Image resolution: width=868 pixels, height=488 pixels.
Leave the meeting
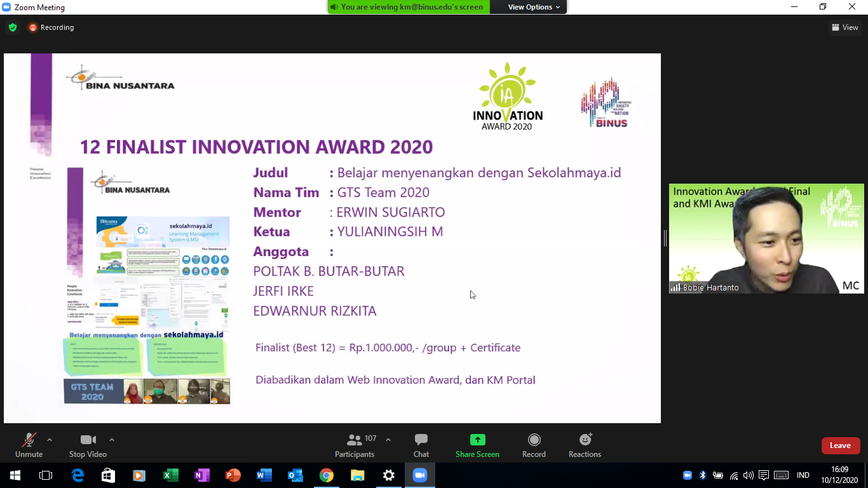click(x=841, y=445)
